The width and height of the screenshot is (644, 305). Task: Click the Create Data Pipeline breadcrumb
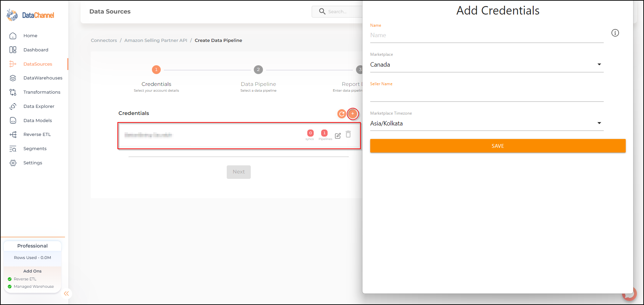(218, 40)
